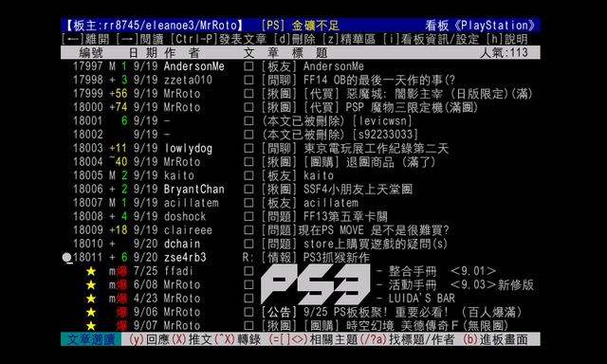
Task: Click the 文章標題 column header
Action: pos(285,52)
